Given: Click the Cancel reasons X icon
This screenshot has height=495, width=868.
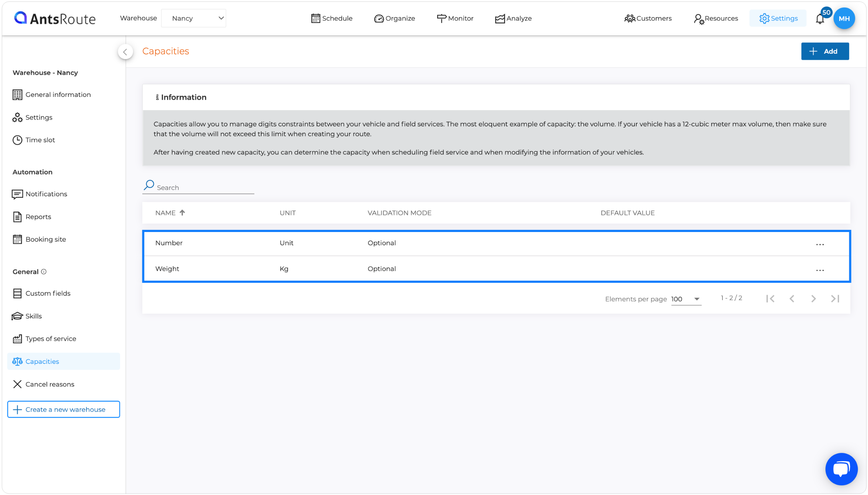Looking at the screenshot, I should coord(17,384).
